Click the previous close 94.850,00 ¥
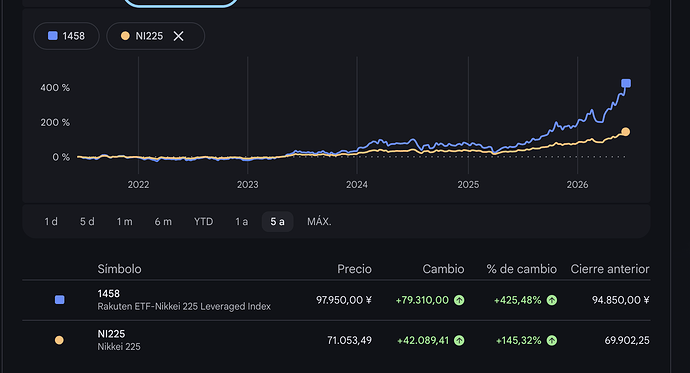 (x=620, y=300)
